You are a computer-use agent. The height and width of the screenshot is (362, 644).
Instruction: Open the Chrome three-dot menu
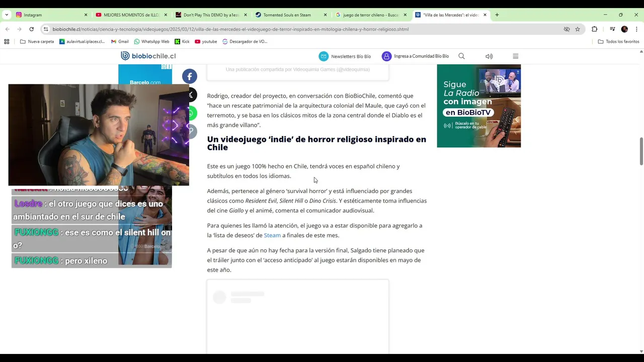tap(636, 29)
